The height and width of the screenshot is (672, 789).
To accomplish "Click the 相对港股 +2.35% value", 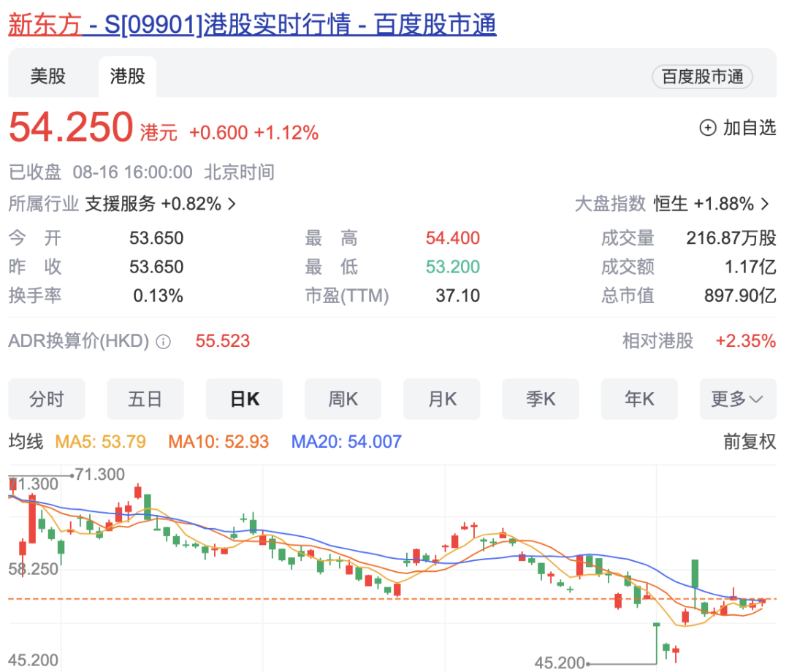I will pyautogui.click(x=746, y=341).
